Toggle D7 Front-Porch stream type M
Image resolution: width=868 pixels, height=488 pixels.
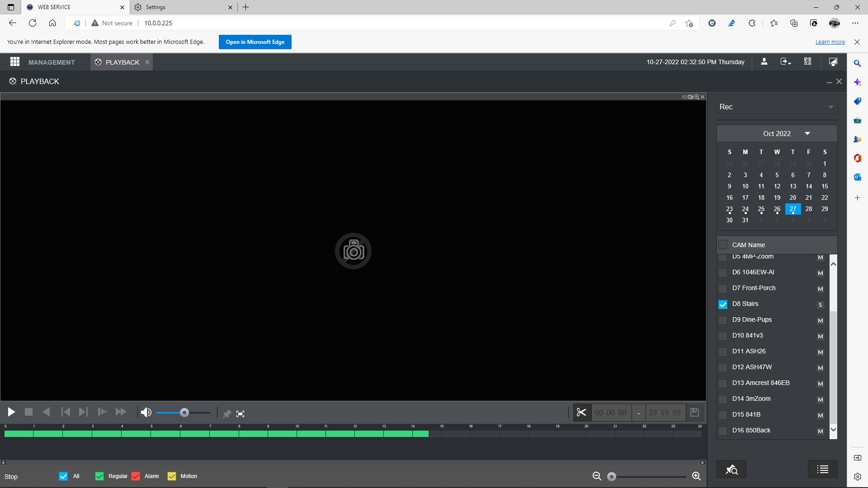(x=821, y=289)
